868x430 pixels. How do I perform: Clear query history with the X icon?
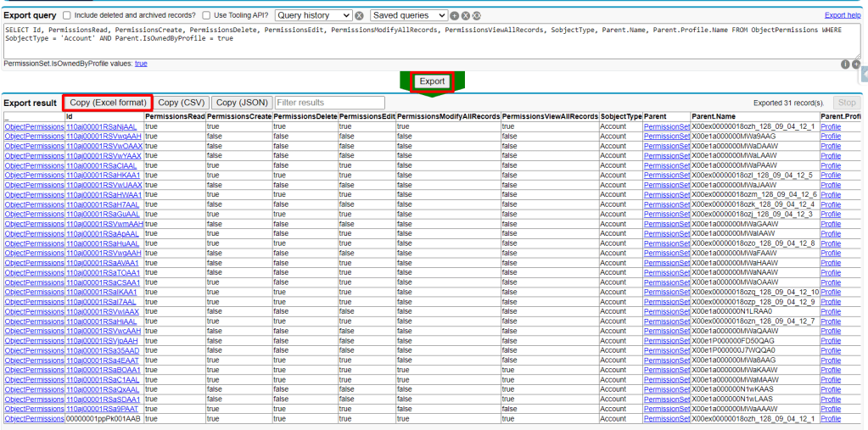click(360, 16)
